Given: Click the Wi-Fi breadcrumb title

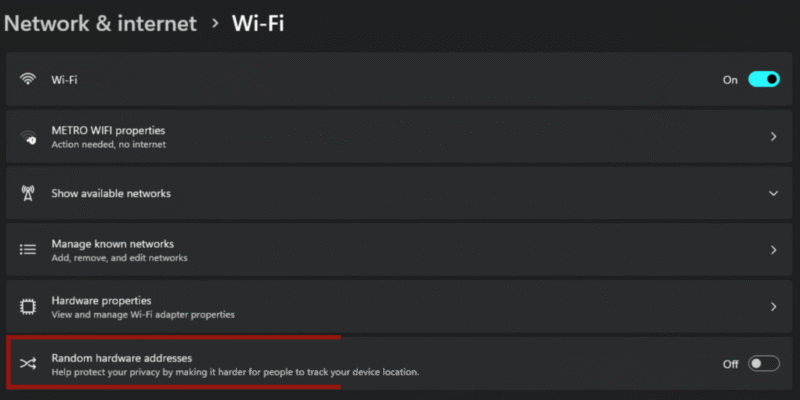Looking at the screenshot, I should click(x=258, y=23).
